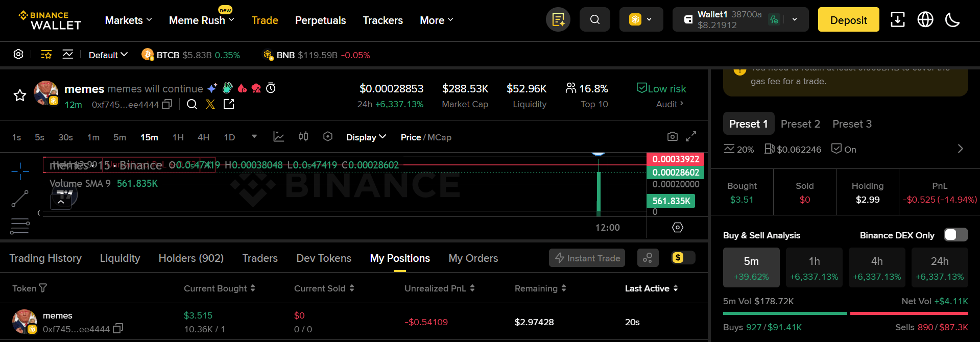Select the crosshair drawing tool
This screenshot has height=342, width=980.
tap(20, 171)
